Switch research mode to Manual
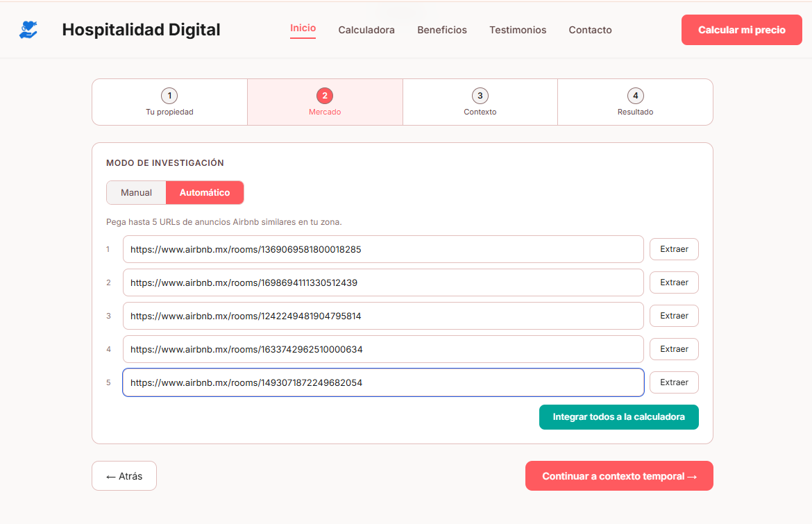Screen dimensions: 812x524 [136, 193]
